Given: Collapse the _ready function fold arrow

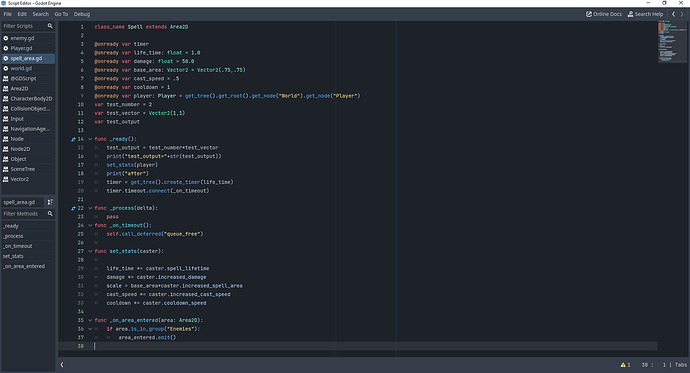Looking at the screenshot, I should click(90, 139).
